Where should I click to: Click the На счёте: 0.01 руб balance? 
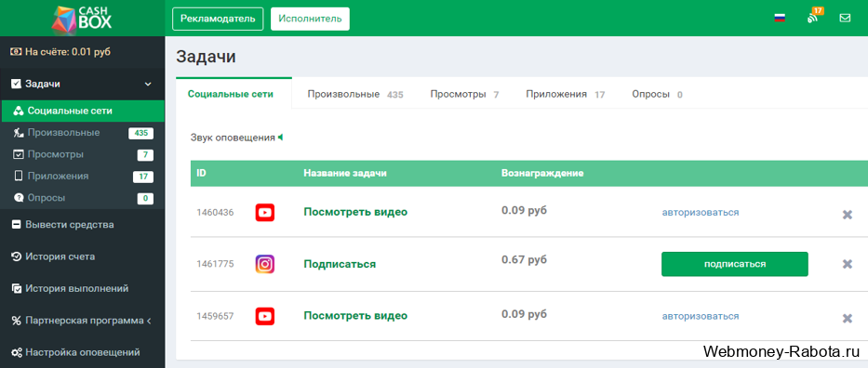click(x=68, y=51)
